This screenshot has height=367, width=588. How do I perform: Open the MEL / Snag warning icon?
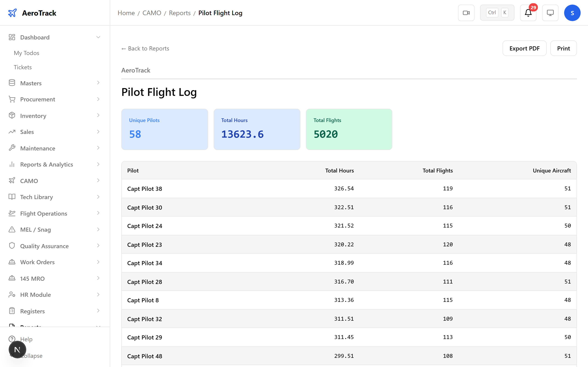click(12, 229)
